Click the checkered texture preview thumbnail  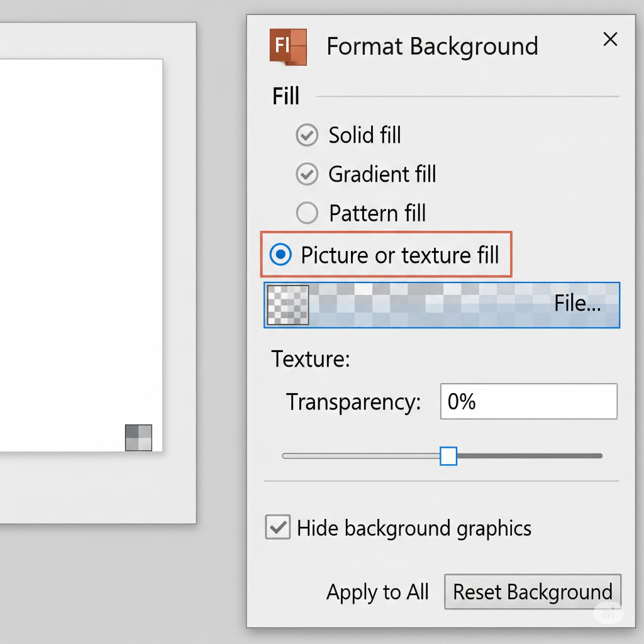coord(288,305)
